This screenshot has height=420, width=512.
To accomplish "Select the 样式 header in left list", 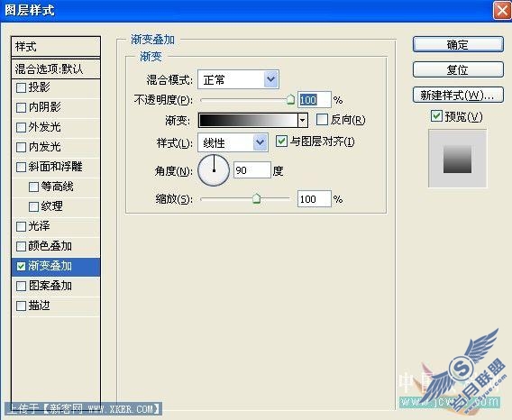I will click(x=56, y=47).
